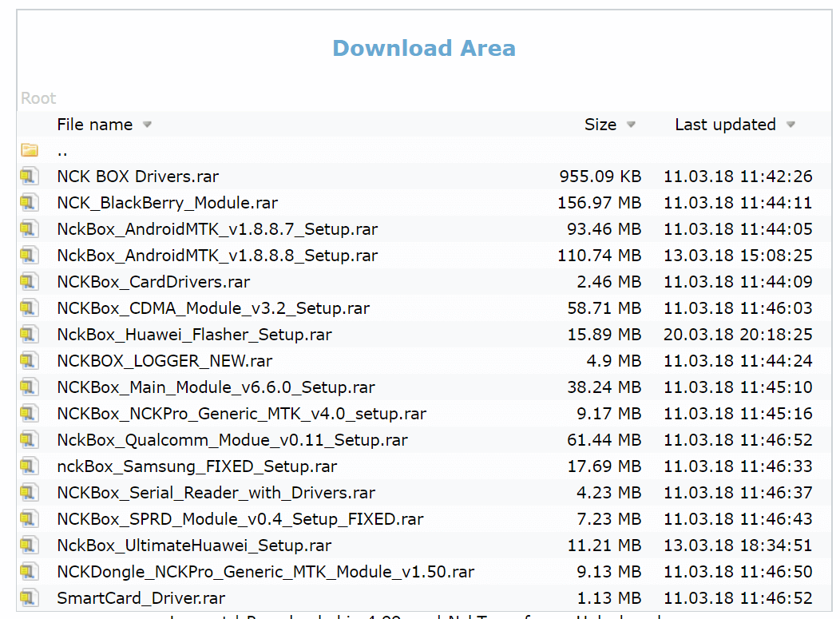Open the NCKBox_CDMA_Module_v3.2_Setup.rar file

(x=213, y=308)
